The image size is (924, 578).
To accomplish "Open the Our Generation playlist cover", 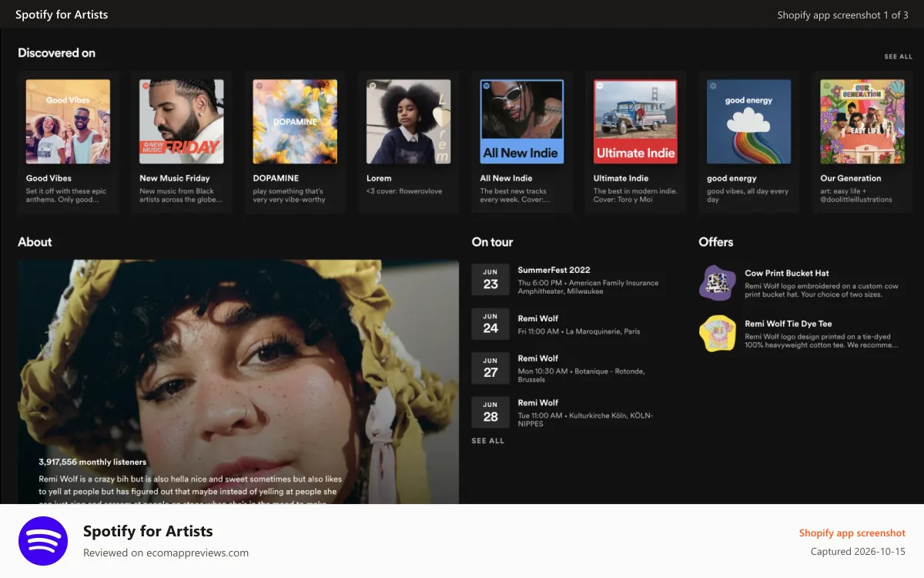I will point(862,122).
